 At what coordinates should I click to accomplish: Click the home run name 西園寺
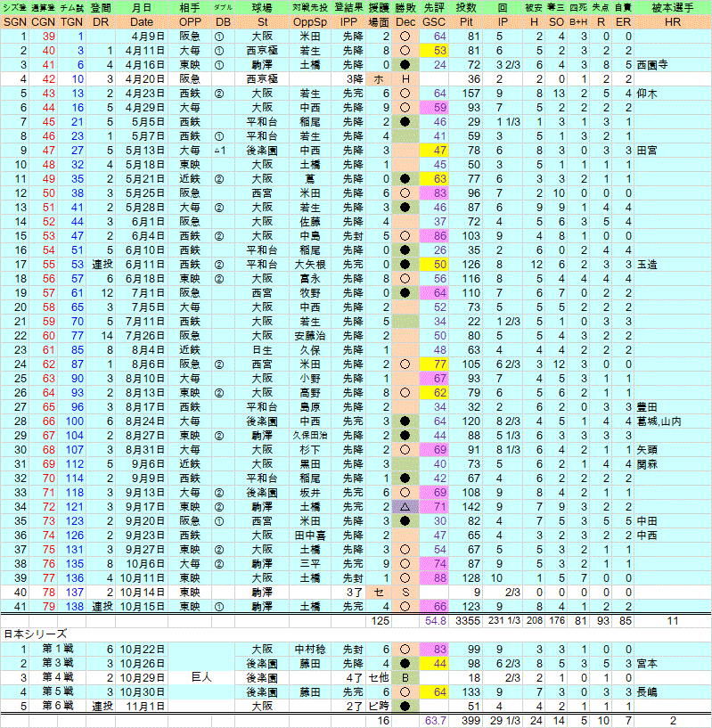(652, 65)
